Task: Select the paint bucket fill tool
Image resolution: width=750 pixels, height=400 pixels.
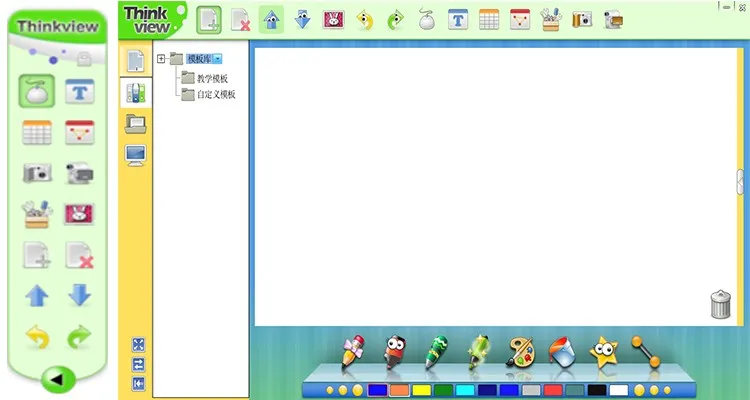Action: (562, 353)
